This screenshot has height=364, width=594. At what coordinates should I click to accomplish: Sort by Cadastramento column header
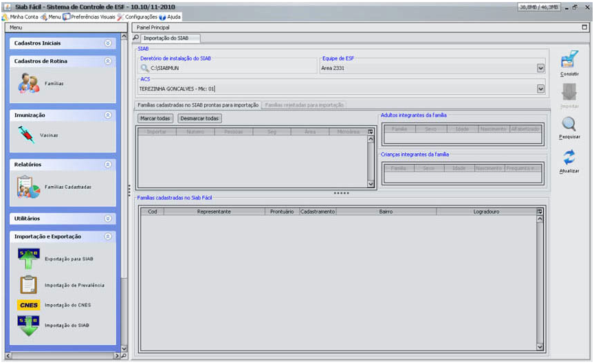pos(318,212)
